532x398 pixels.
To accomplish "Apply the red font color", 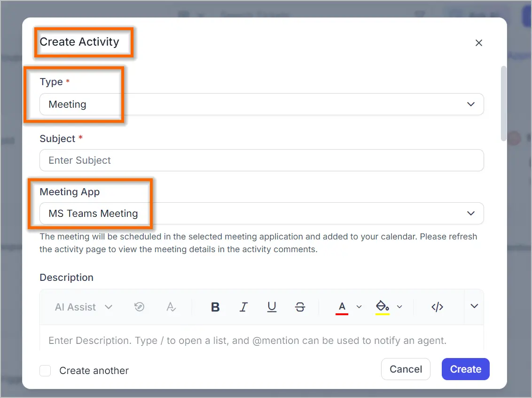I will coord(342,308).
